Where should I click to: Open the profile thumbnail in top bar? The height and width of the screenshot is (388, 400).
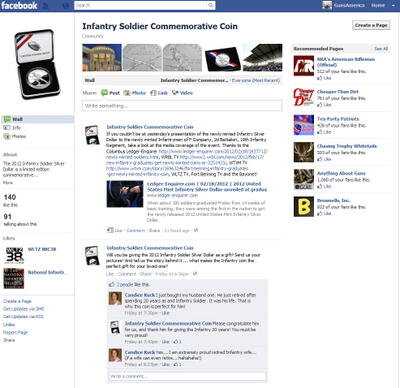tap(327, 5)
